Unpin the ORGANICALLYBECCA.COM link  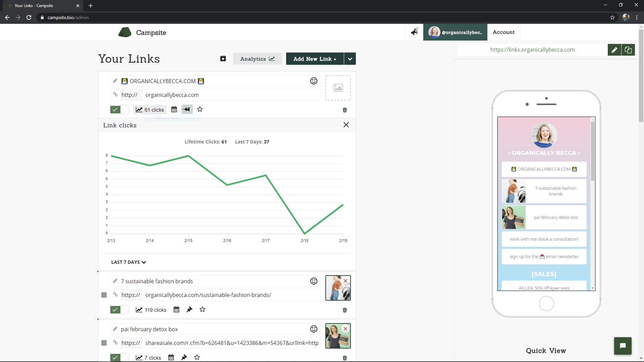pos(187,109)
